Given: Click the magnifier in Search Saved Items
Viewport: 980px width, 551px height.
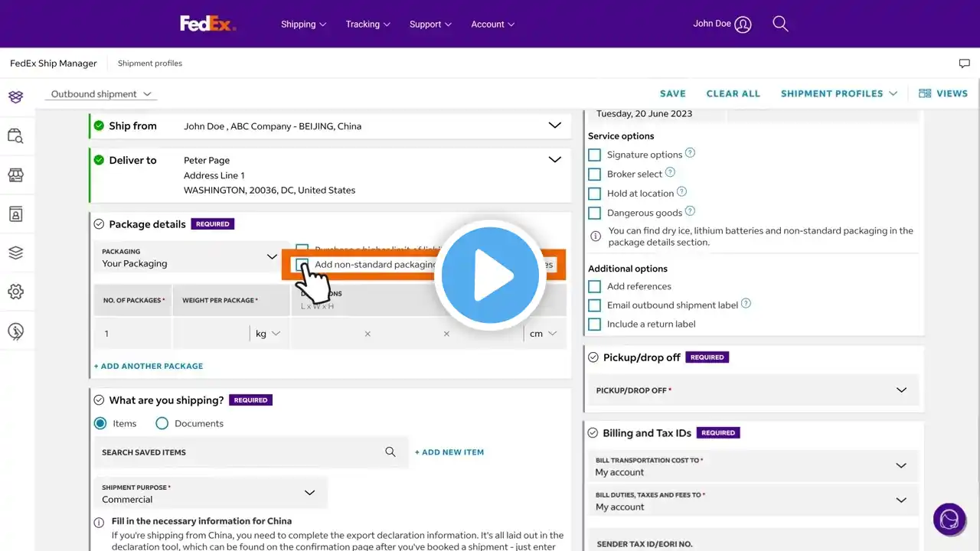Looking at the screenshot, I should point(390,452).
